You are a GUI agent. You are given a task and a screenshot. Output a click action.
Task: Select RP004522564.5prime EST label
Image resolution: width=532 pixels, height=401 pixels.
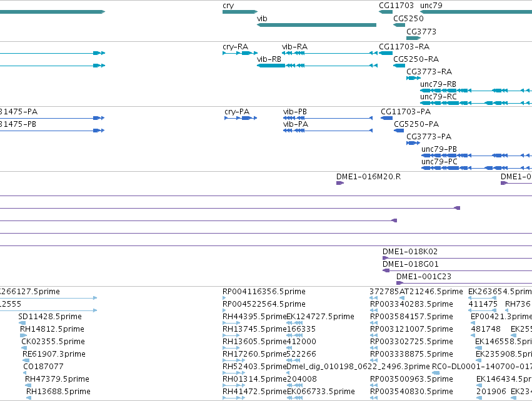pyautogui.click(x=264, y=304)
